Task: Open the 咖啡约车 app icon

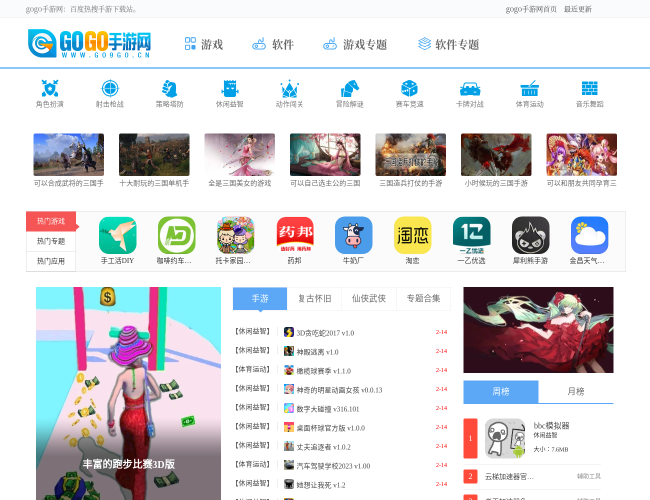Action: [x=177, y=235]
